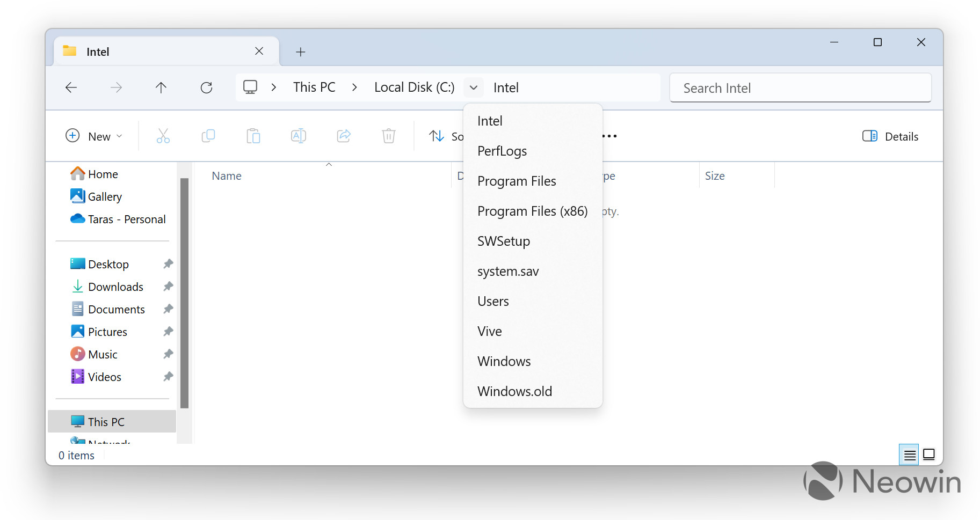Viewport: 980px width, 520px height.
Task: Open the New dropdown menu
Action: 95,136
